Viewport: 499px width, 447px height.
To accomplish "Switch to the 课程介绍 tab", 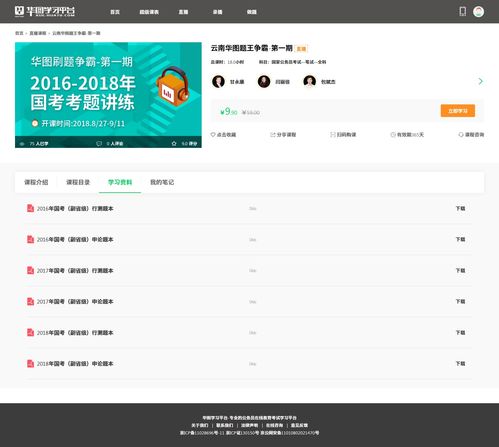I will tap(36, 182).
